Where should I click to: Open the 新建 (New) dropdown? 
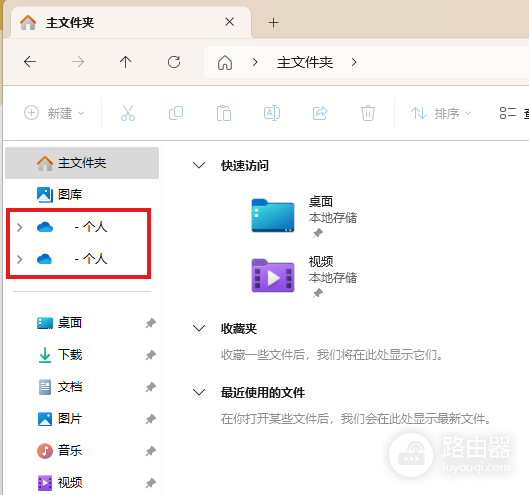[54, 113]
